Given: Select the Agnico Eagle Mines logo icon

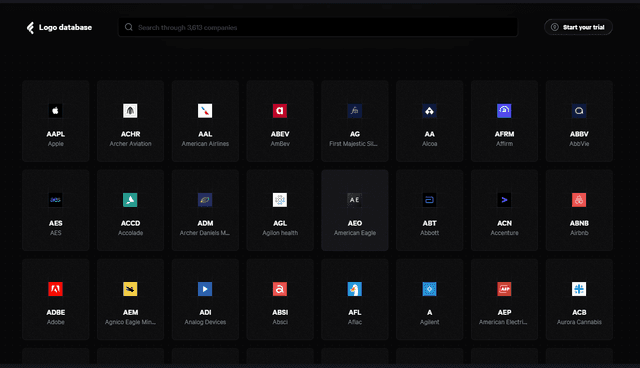Looking at the screenshot, I should (x=130, y=289).
